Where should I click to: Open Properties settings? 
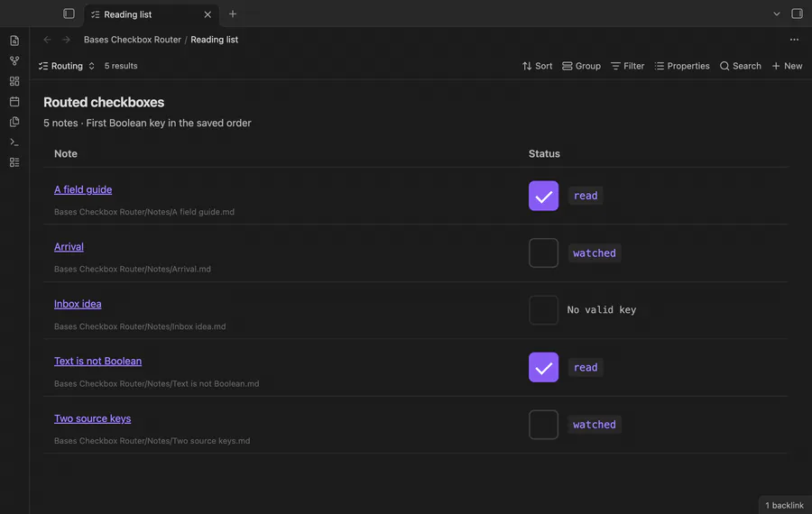(682, 66)
